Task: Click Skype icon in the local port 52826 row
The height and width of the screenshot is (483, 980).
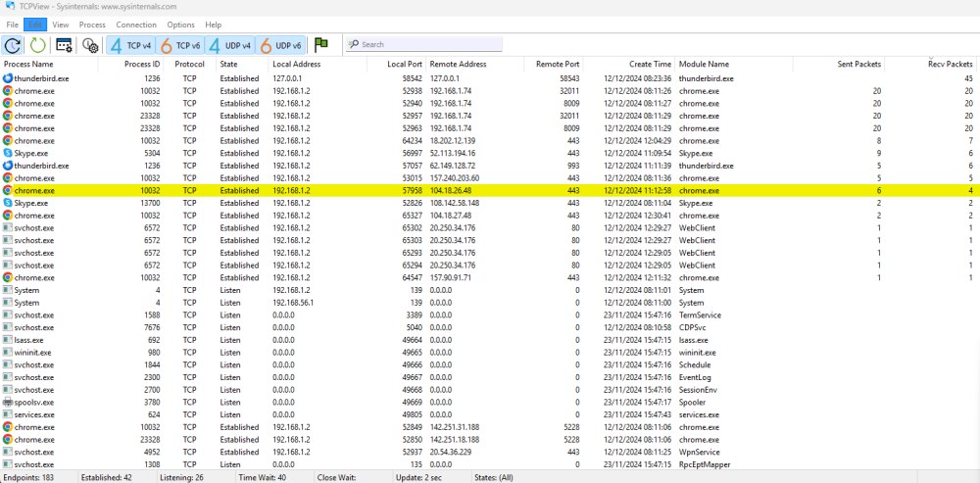Action: 8,203
